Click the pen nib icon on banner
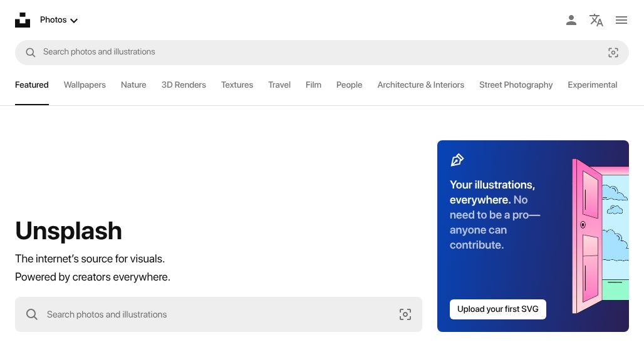 [x=457, y=160]
